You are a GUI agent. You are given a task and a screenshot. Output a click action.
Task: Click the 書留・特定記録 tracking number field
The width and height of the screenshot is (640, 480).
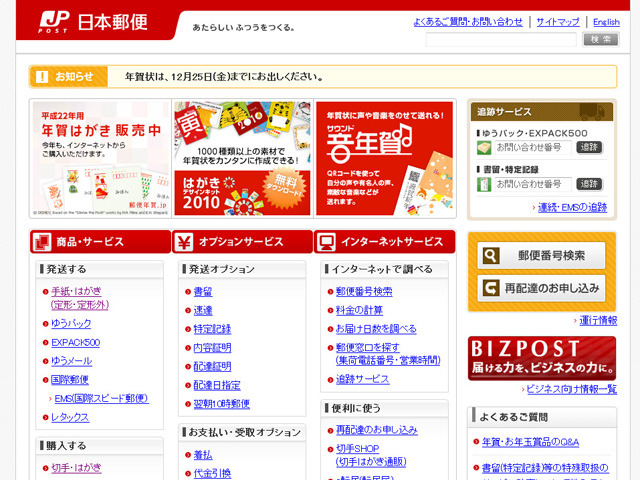pos(533,184)
